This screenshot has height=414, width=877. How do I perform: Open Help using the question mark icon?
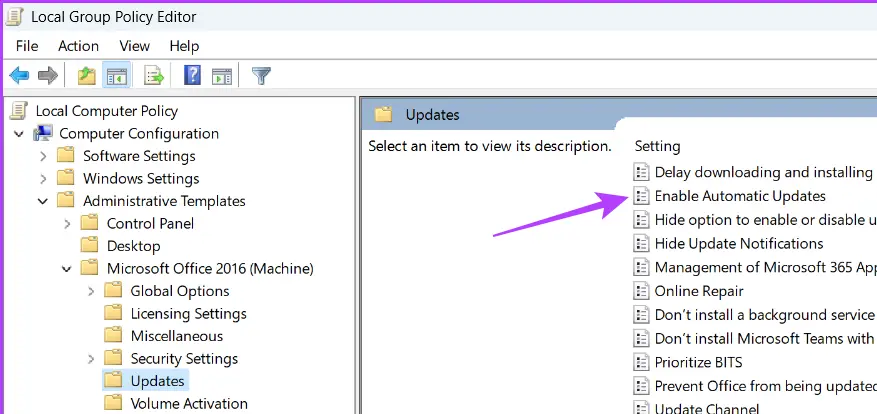pos(192,76)
